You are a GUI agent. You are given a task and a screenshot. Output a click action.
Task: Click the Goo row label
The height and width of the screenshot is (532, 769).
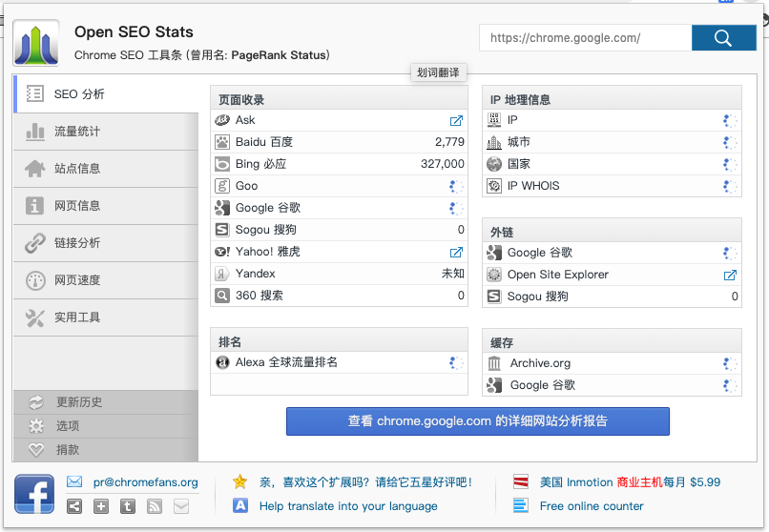coord(247,186)
